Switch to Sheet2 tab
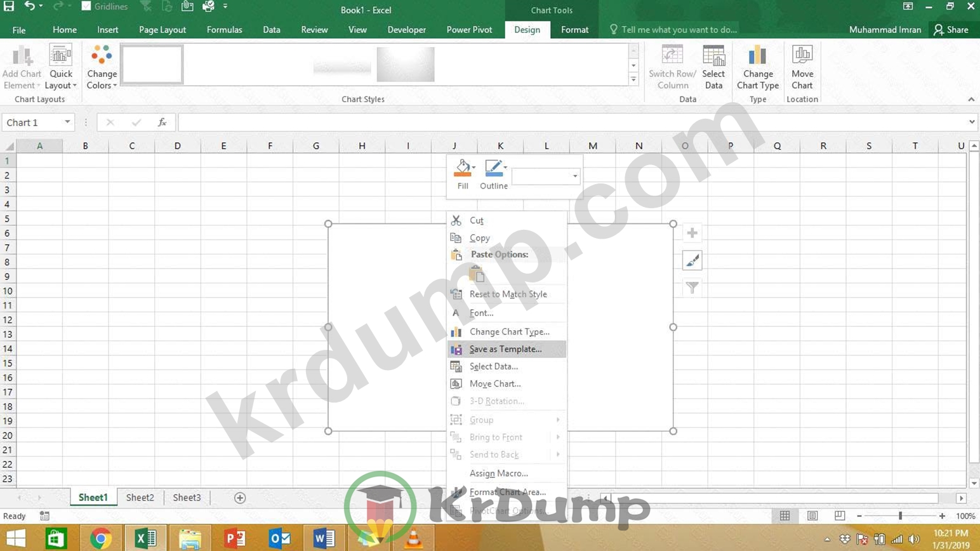 (140, 498)
